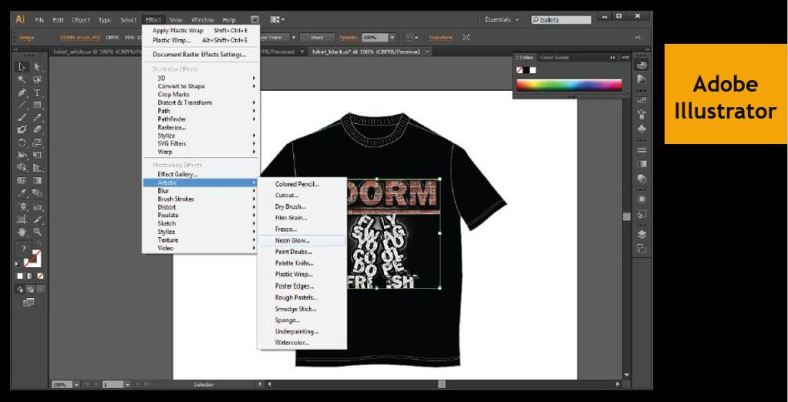Click the opacity percentage field
Image resolution: width=788 pixels, height=402 pixels.
[374, 37]
